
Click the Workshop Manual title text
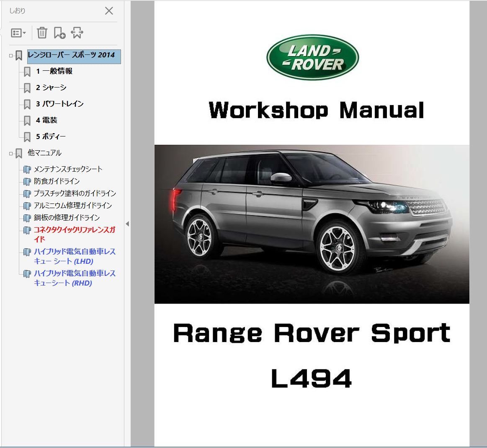317,110
